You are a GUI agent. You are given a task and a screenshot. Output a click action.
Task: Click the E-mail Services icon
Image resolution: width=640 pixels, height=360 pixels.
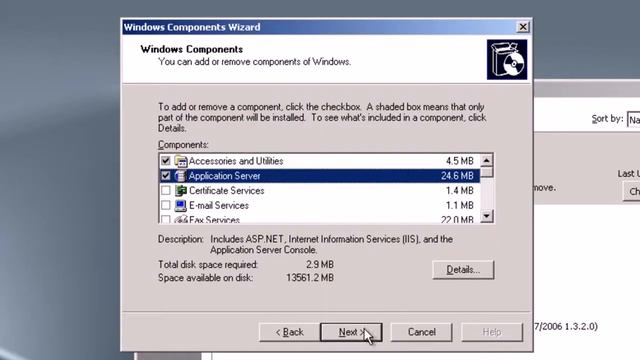pyautogui.click(x=180, y=205)
